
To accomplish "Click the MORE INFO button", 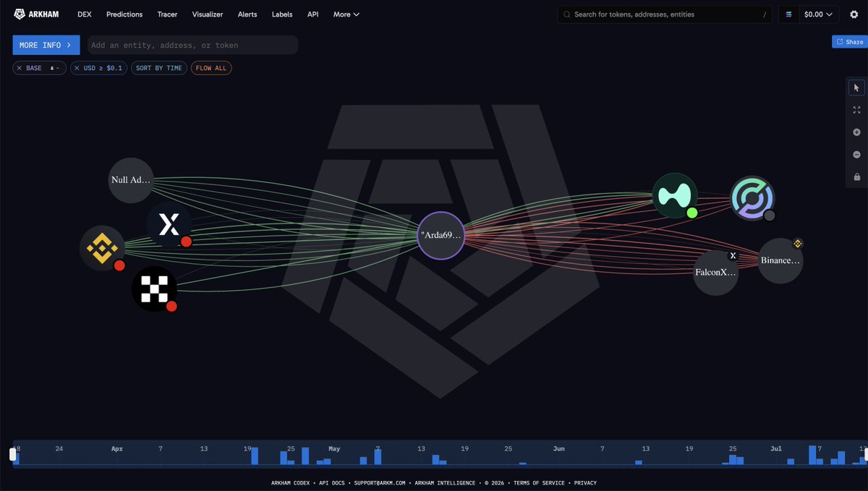I will coord(46,45).
